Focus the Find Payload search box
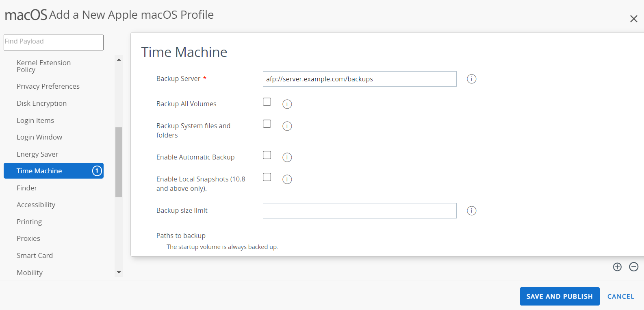 54,42
